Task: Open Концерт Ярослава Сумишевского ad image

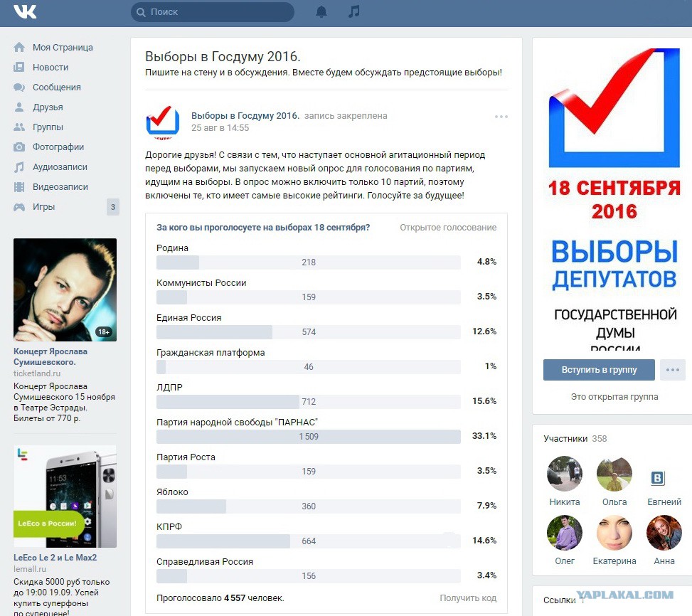Action: [65, 290]
